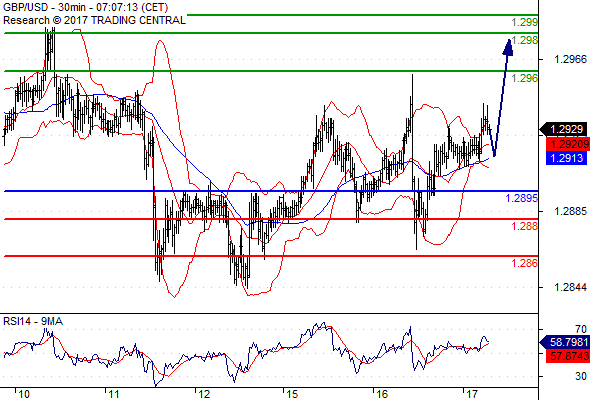Click the RSI14 - 9MA indicator label
The image size is (590, 400).
33,321
